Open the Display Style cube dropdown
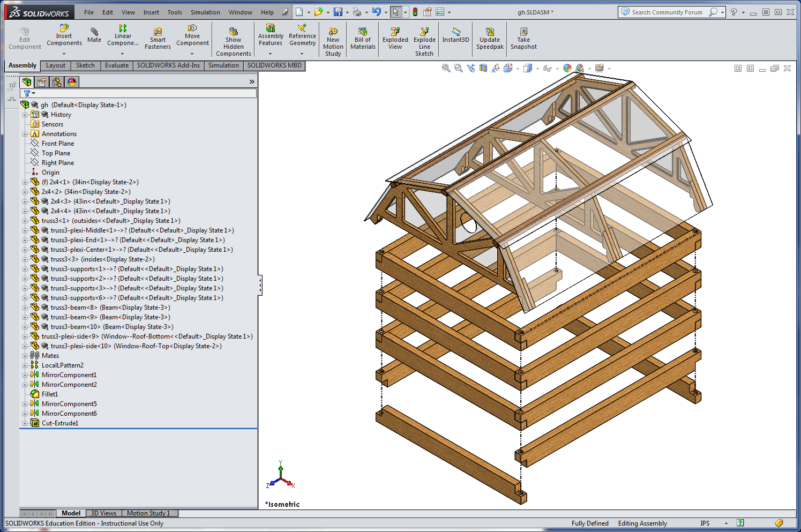This screenshot has height=532, width=801. tap(537, 69)
